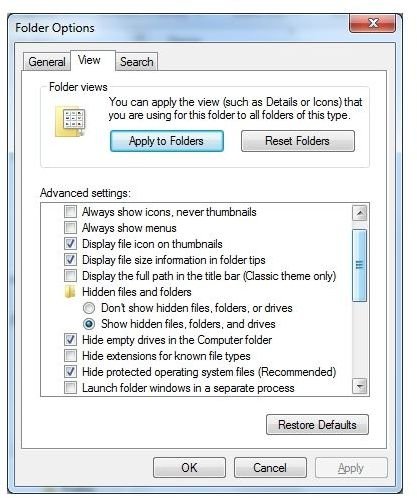Click the Restore Defaults button
Image resolution: width=417 pixels, height=498 pixels.
click(x=317, y=425)
